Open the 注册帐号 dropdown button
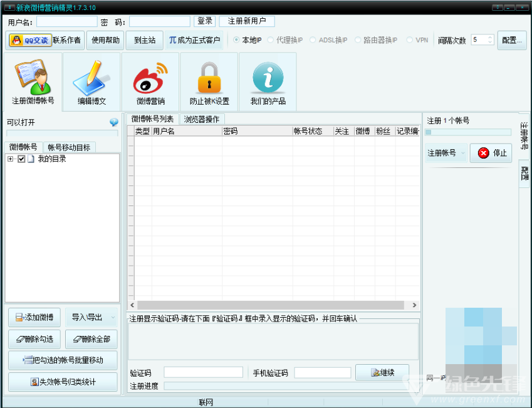The image size is (532, 408). pyautogui.click(x=446, y=153)
